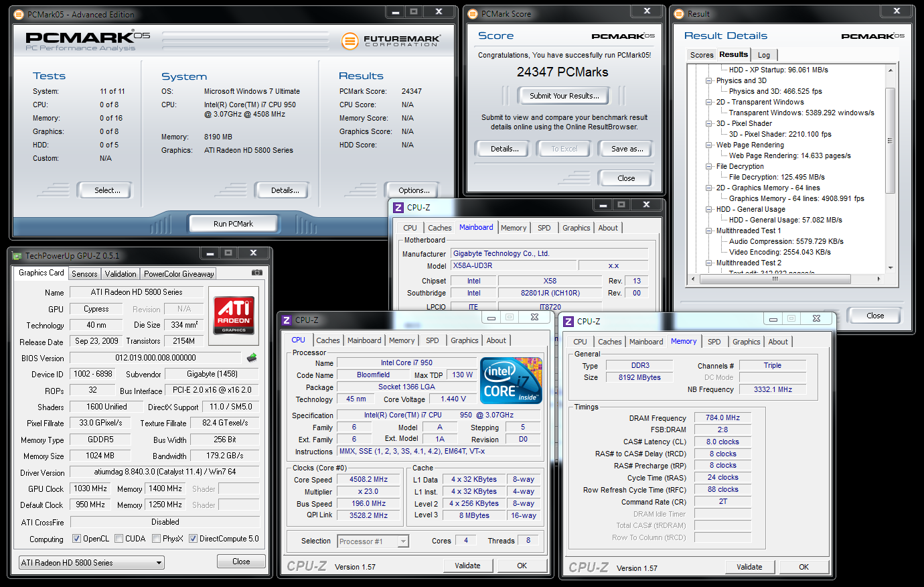Select Video Encoding: 2554.043 KB/s row
Screen dimensions: 924x587
point(779,252)
